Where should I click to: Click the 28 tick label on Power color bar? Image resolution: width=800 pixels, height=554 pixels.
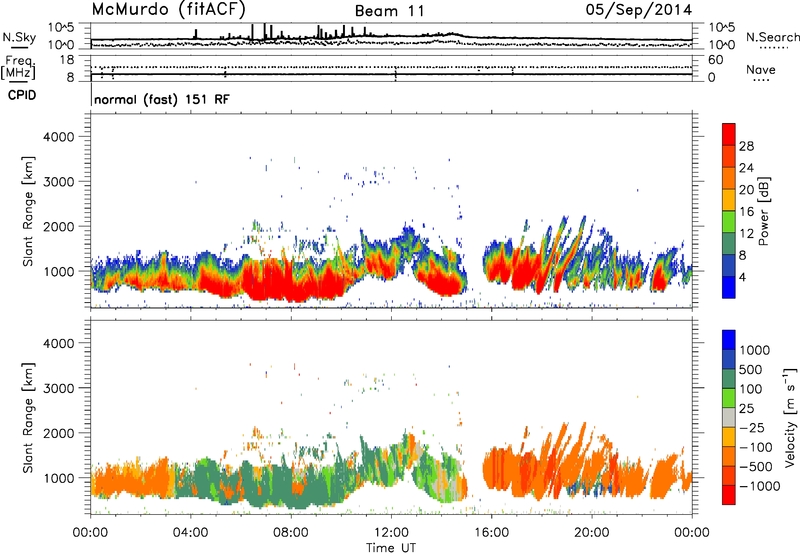pyautogui.click(x=746, y=146)
